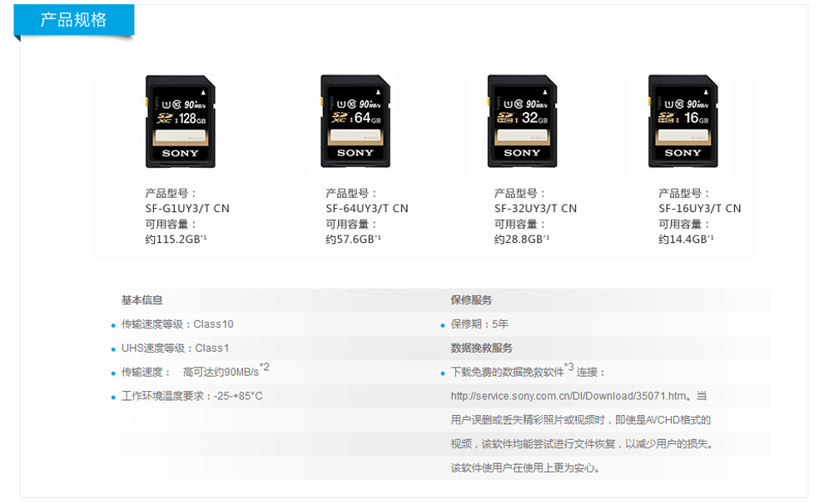824x504 pixels.
Task: Click the 保修服务 heading
Action: (x=471, y=300)
